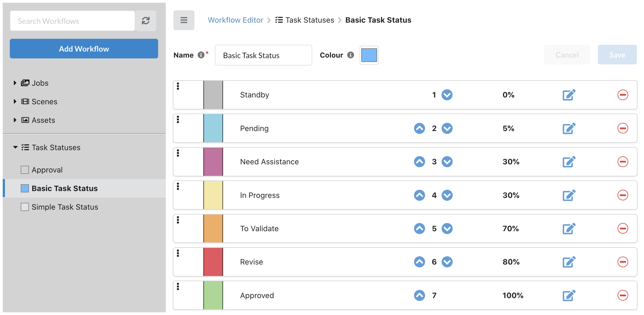Open the workflow Colour swatch picker

click(x=369, y=55)
